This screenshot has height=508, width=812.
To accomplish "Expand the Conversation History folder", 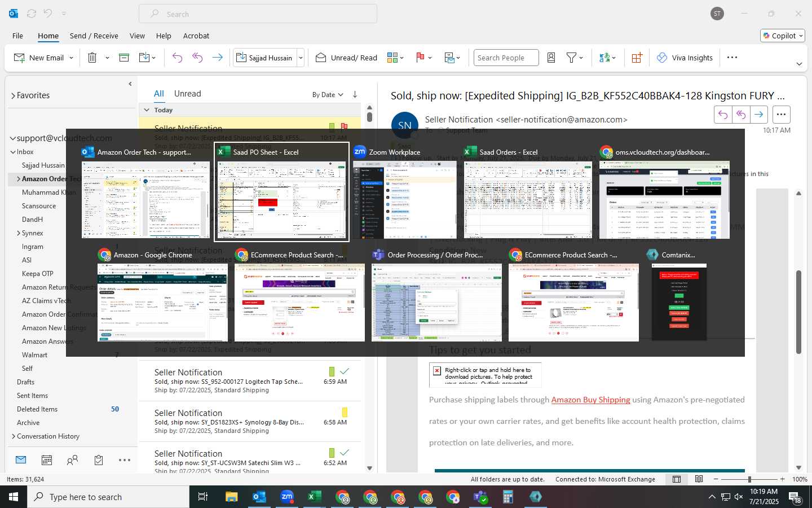I will click(14, 436).
